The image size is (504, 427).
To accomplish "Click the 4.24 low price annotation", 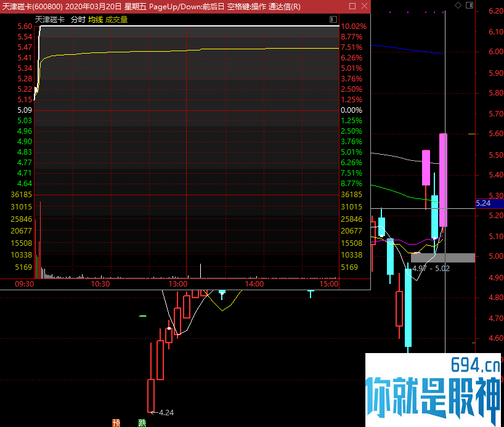I will tap(166, 413).
